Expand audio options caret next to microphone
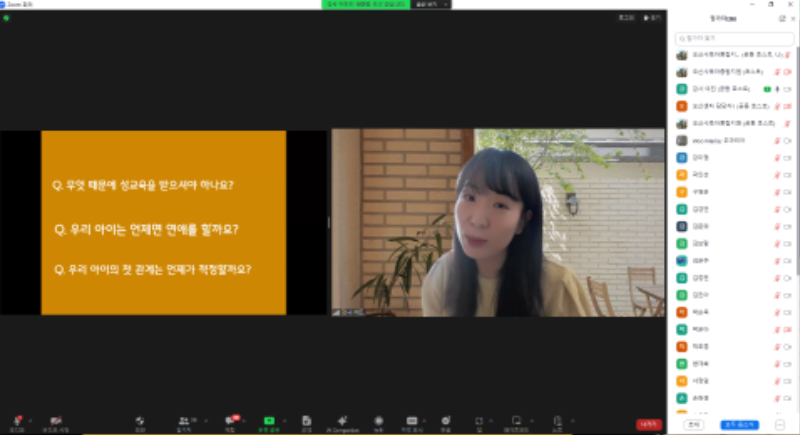 pyautogui.click(x=30, y=421)
